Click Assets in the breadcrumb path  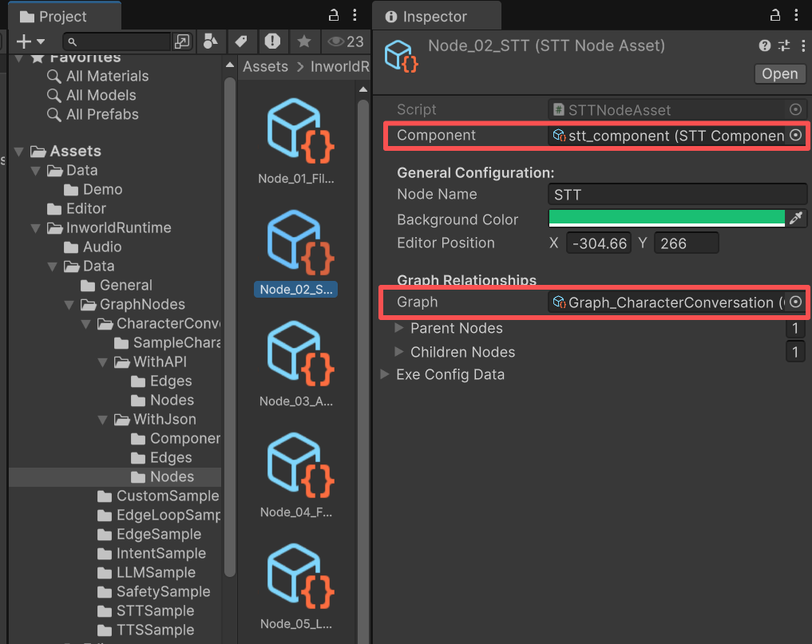pyautogui.click(x=265, y=67)
